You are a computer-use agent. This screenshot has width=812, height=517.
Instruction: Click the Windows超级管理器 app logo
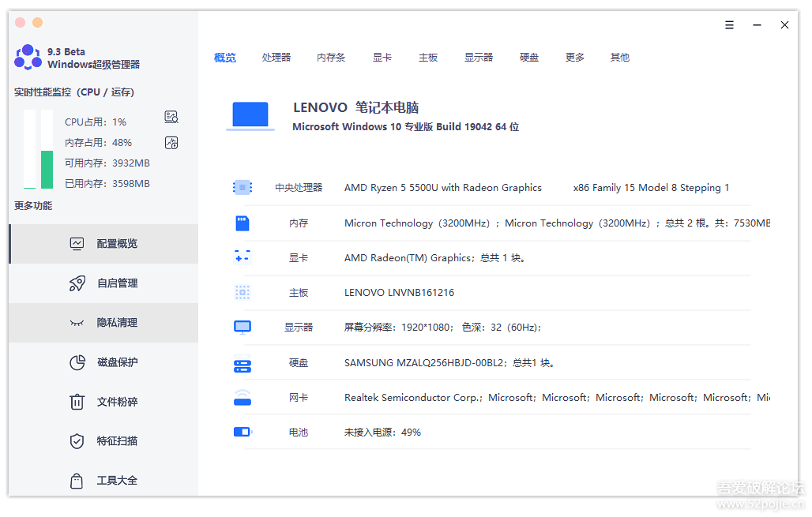click(x=28, y=58)
